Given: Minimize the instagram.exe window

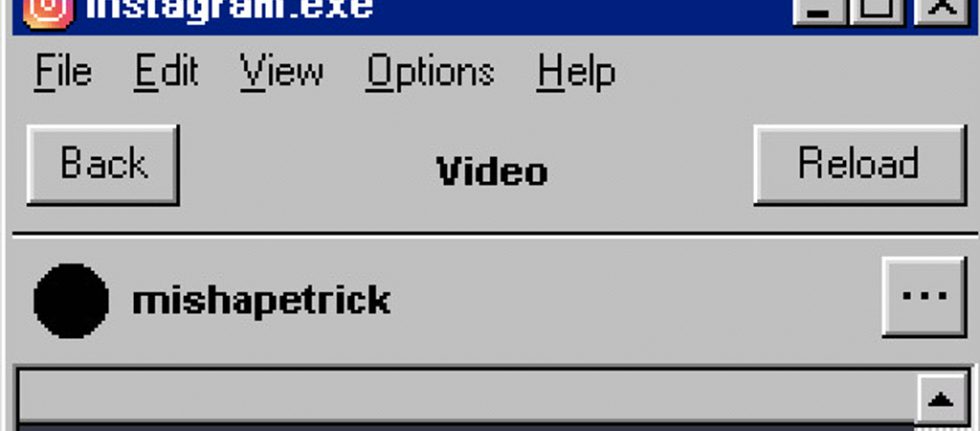Looking at the screenshot, I should [820, 11].
